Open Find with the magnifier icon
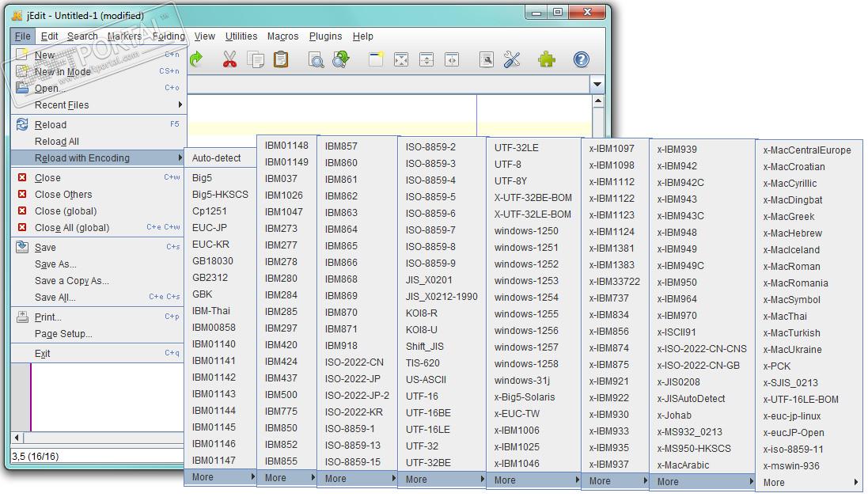Viewport: 868px width, 497px height. (316, 60)
